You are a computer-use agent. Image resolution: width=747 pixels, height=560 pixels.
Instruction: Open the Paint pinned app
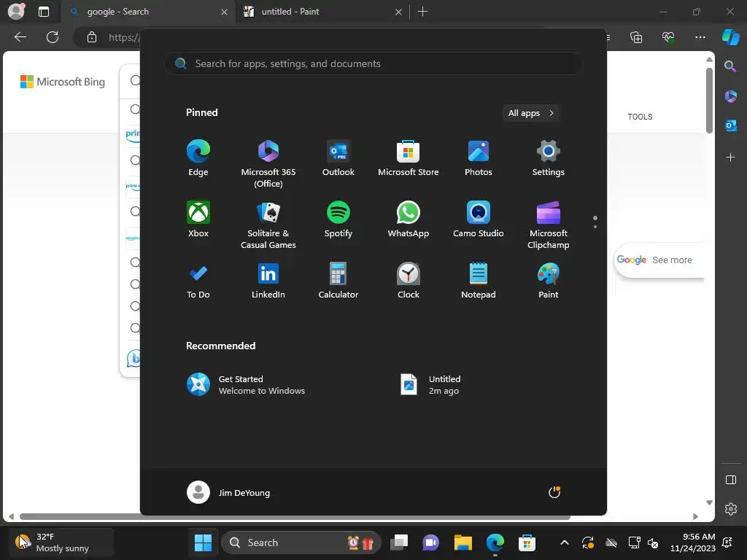tap(549, 281)
